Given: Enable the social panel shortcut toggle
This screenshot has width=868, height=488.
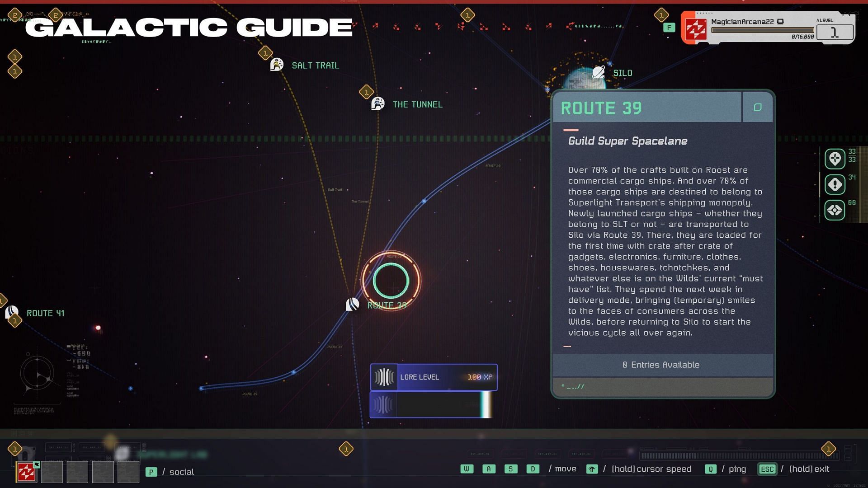Looking at the screenshot, I should point(151,471).
